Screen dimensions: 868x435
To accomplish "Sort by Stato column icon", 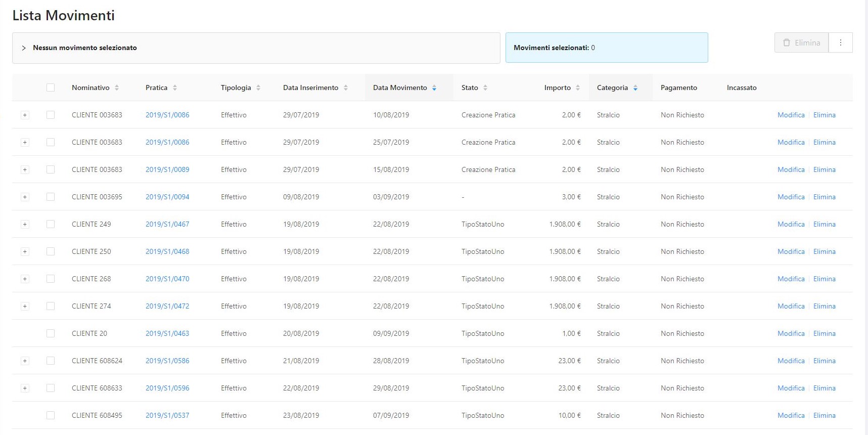I will coord(485,88).
